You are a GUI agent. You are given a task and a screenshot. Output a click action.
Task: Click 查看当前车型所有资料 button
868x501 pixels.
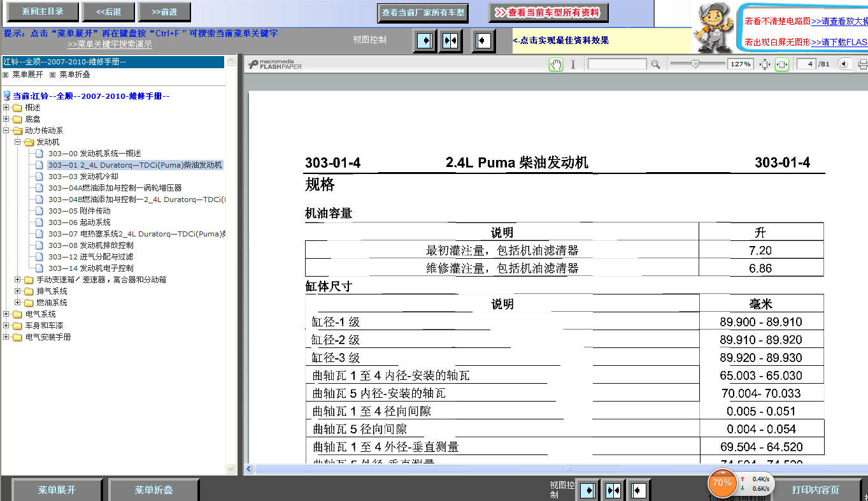point(548,12)
